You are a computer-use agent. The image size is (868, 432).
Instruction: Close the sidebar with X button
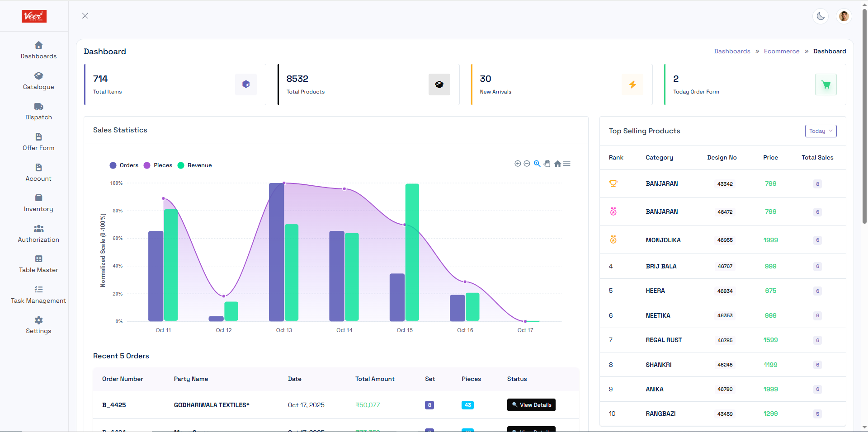(85, 16)
